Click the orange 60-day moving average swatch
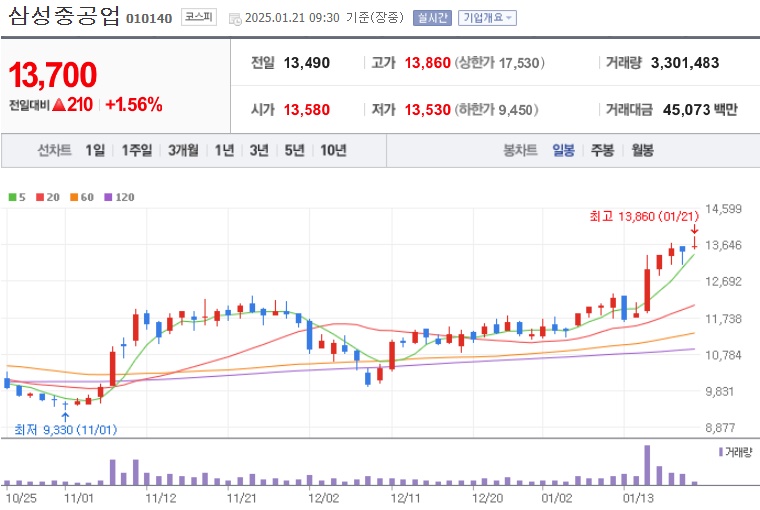This screenshot has height=510, width=760. (74, 197)
